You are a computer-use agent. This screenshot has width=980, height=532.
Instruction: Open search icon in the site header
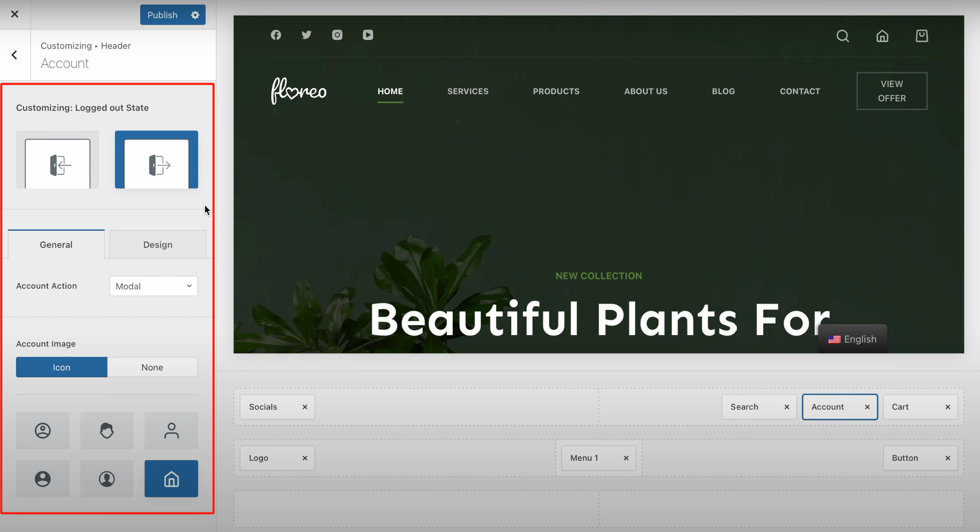842,36
